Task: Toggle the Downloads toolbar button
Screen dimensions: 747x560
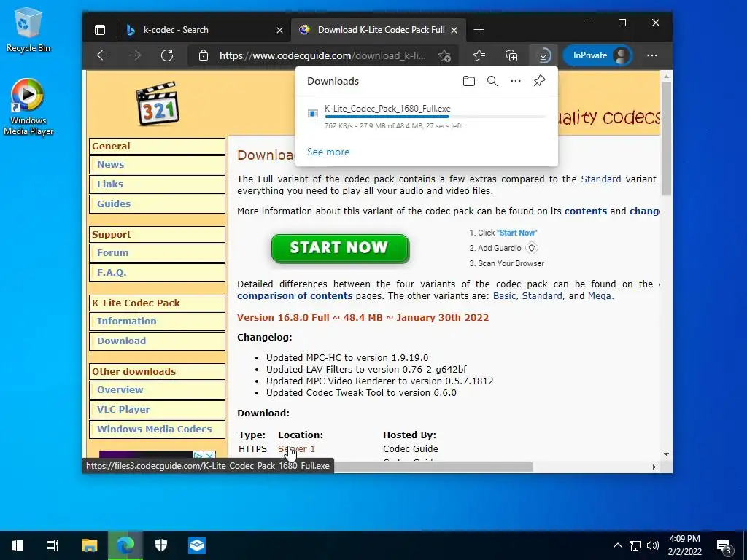Action: click(x=543, y=55)
